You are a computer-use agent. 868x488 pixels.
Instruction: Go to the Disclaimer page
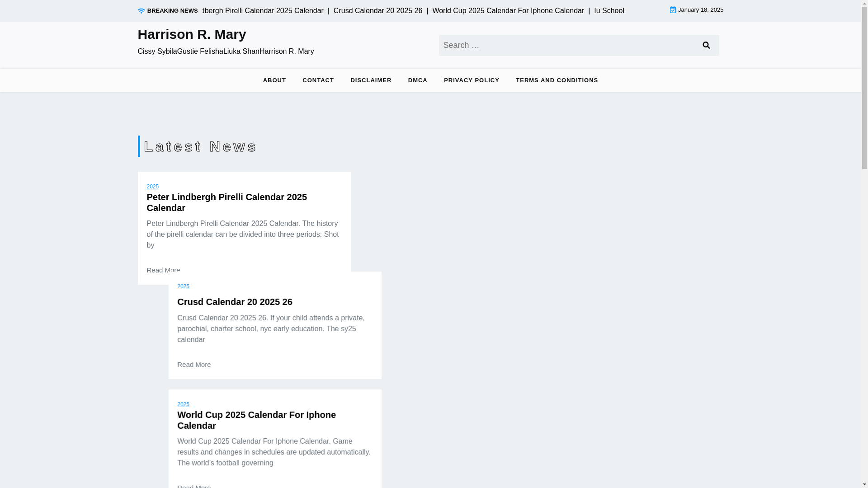point(371,80)
